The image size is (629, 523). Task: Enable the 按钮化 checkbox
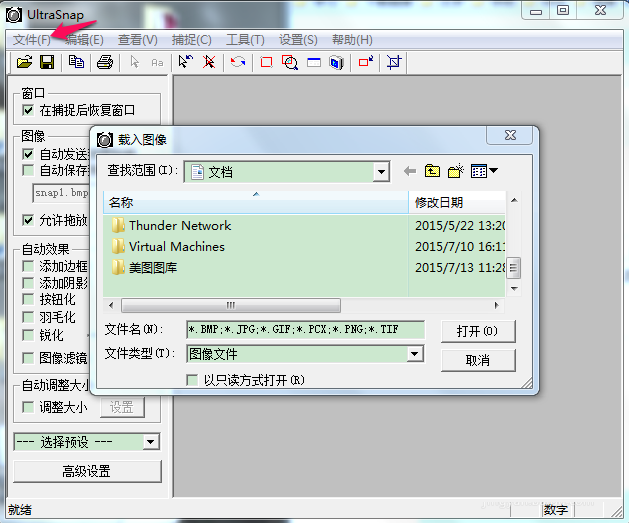pos(28,299)
